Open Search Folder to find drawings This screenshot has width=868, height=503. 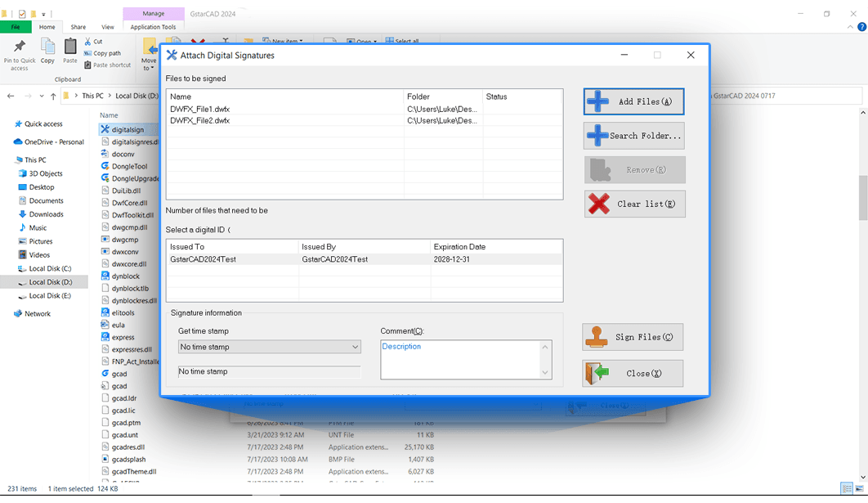pos(633,136)
